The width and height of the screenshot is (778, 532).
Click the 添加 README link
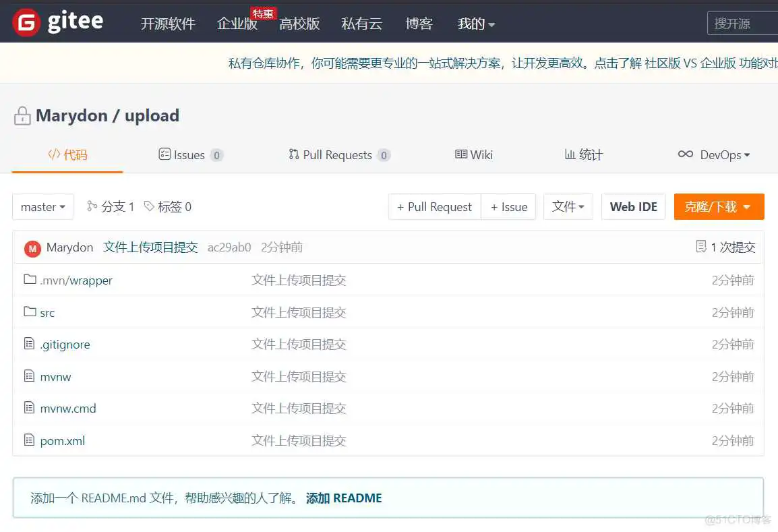[344, 498]
